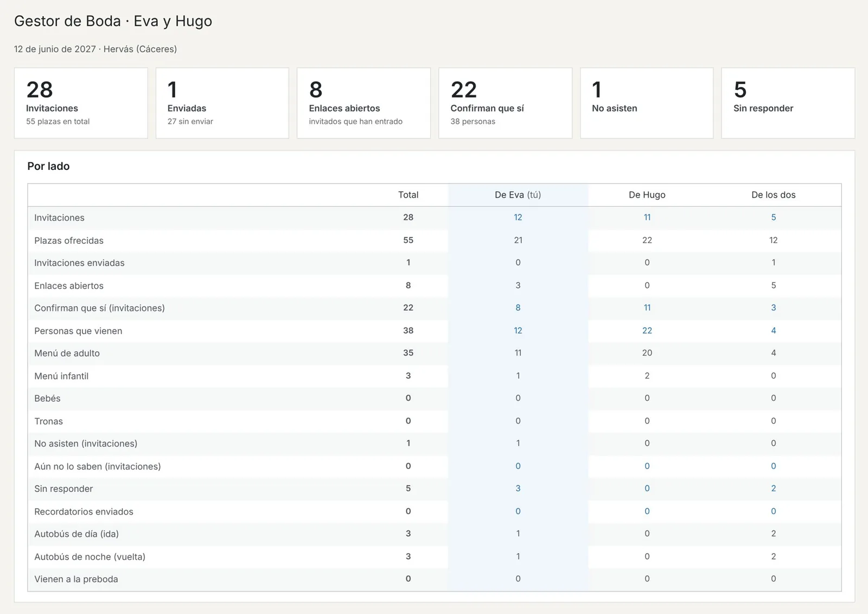Click the 'Plazas ofrecidas' row label
The width and height of the screenshot is (868, 614).
tap(69, 240)
